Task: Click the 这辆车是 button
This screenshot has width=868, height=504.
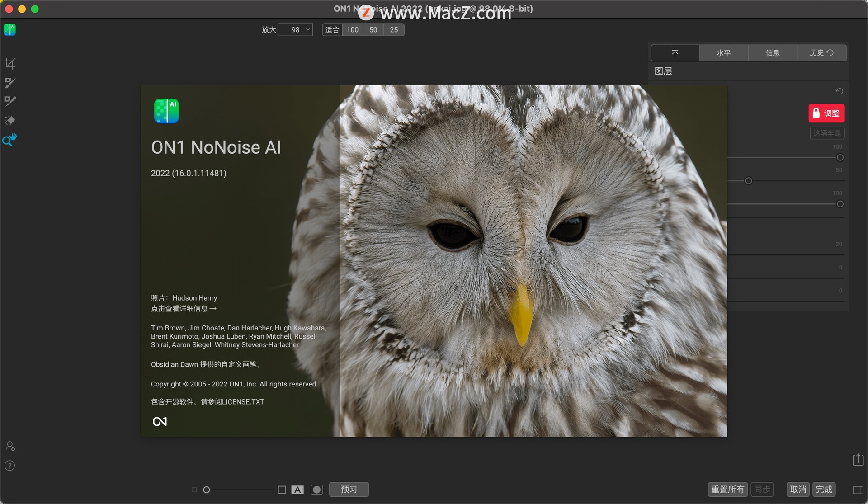Action: [827, 133]
